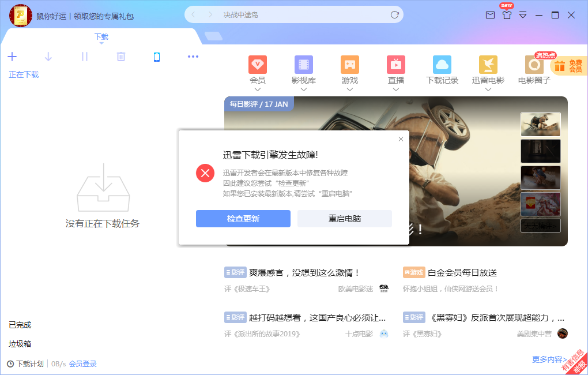Open the mail message icon in titlebar

click(x=490, y=16)
